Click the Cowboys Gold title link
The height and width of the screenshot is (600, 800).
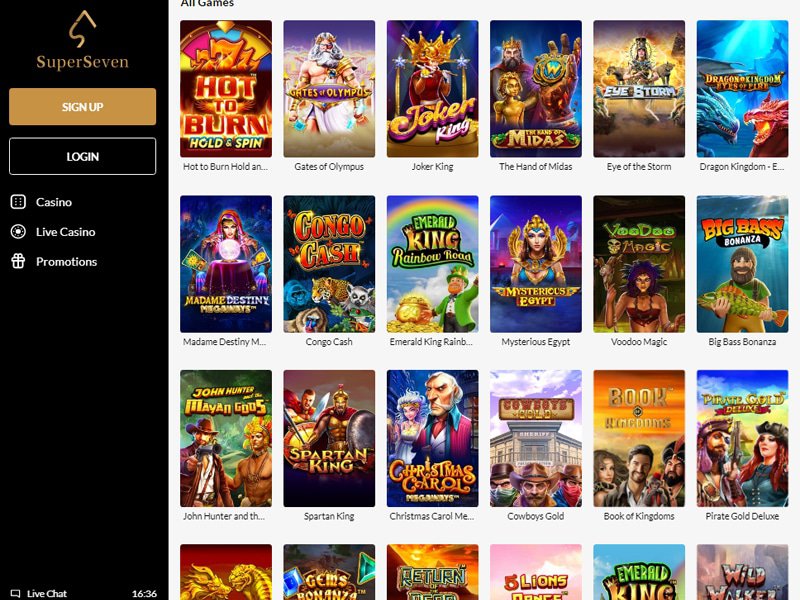[x=536, y=516]
